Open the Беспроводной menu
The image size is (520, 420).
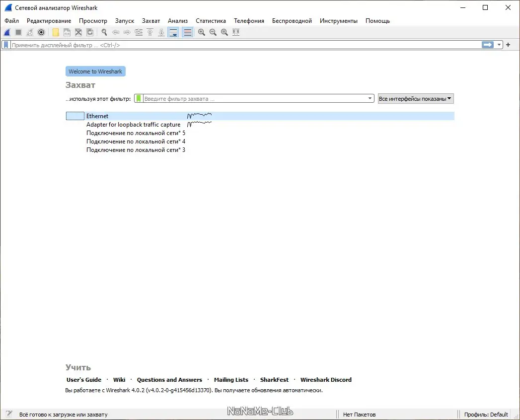point(292,20)
